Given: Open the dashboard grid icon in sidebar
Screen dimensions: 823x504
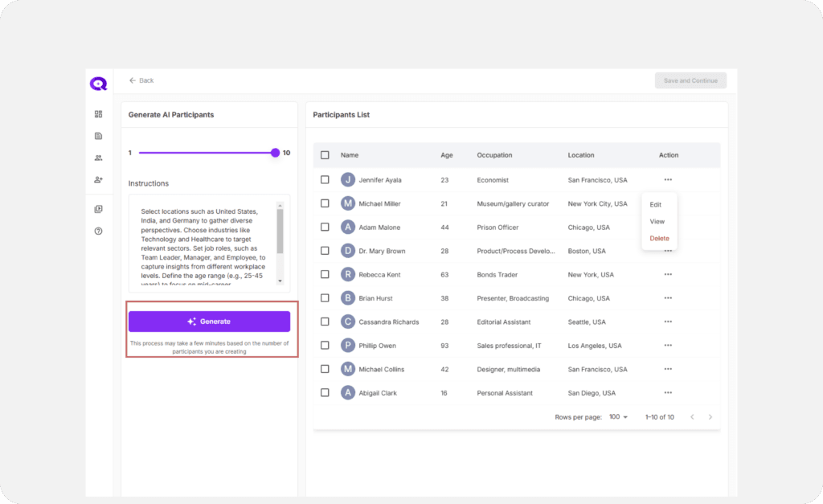Looking at the screenshot, I should [x=98, y=114].
